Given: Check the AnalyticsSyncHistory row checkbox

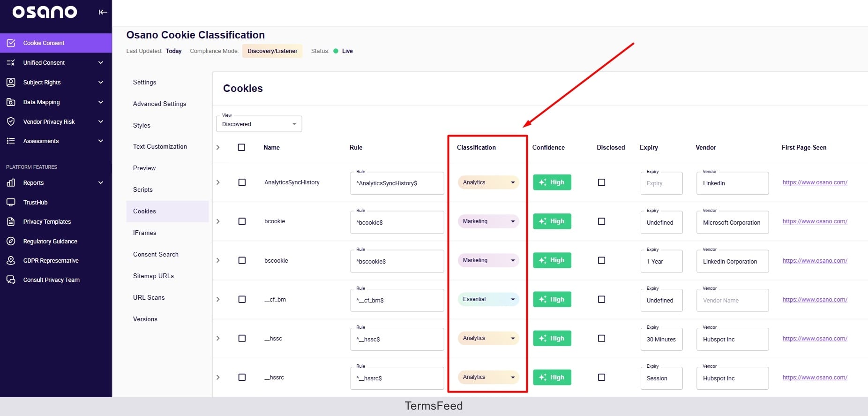Looking at the screenshot, I should pos(242,182).
